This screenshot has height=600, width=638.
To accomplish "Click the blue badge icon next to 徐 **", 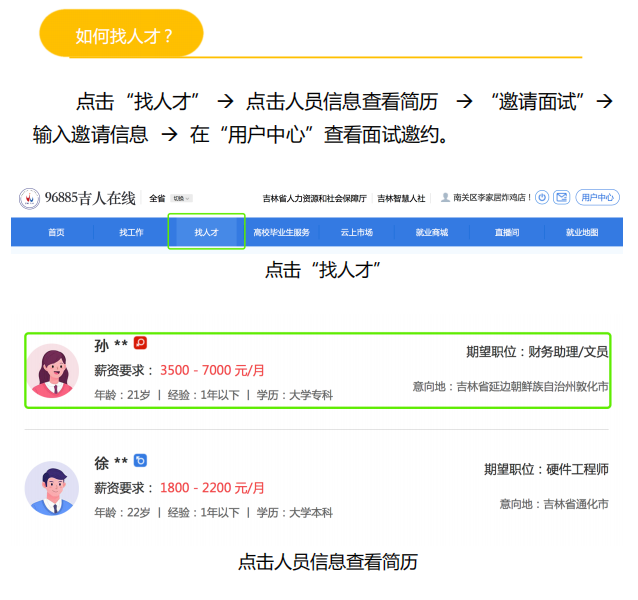I will coord(140,460).
